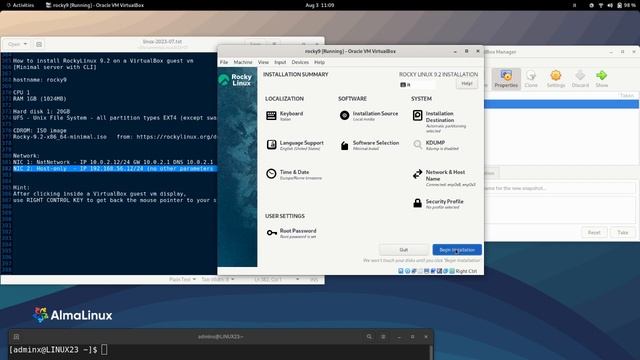640x360 pixels.
Task: Open Language Support configuration
Action: pyautogui.click(x=295, y=145)
